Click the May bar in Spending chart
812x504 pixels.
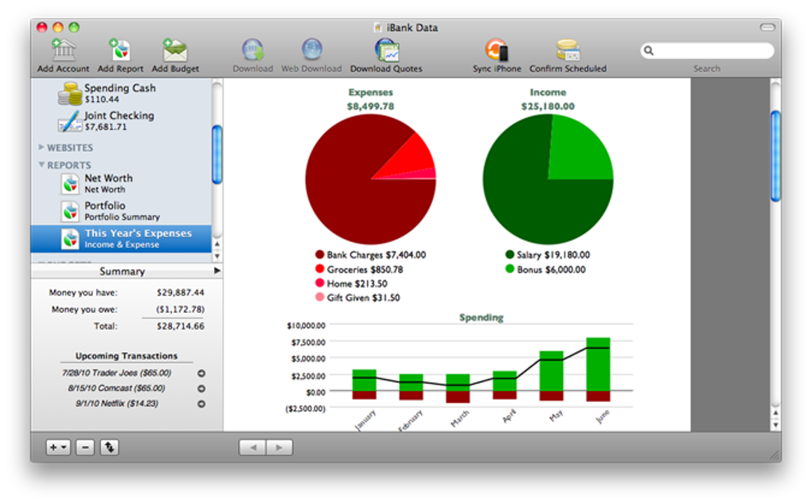[x=552, y=376]
